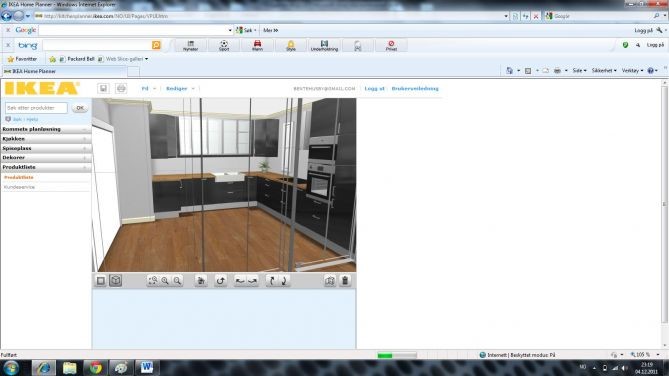Click the reset view rotate icon
Image resolution: width=669 pixels, height=376 pixels.
[x=221, y=281]
